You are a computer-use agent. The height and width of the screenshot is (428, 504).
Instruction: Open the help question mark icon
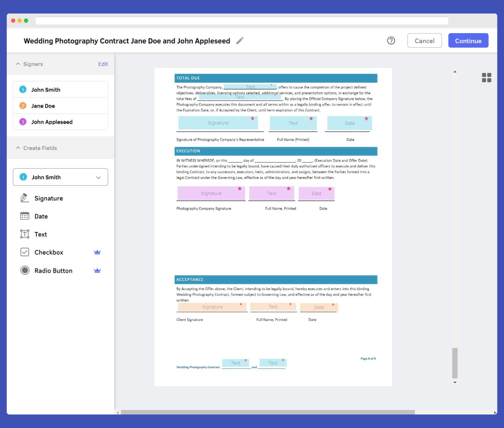point(390,41)
